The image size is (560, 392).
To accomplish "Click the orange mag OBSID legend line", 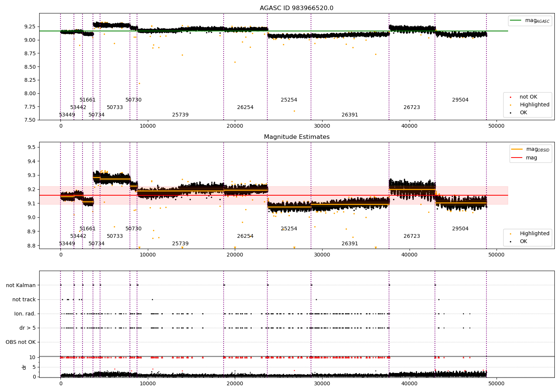I will pos(517,149).
